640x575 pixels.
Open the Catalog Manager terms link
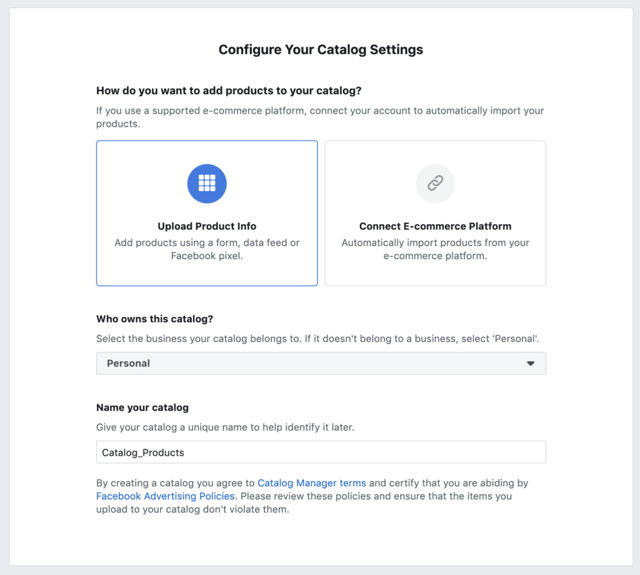(x=311, y=483)
